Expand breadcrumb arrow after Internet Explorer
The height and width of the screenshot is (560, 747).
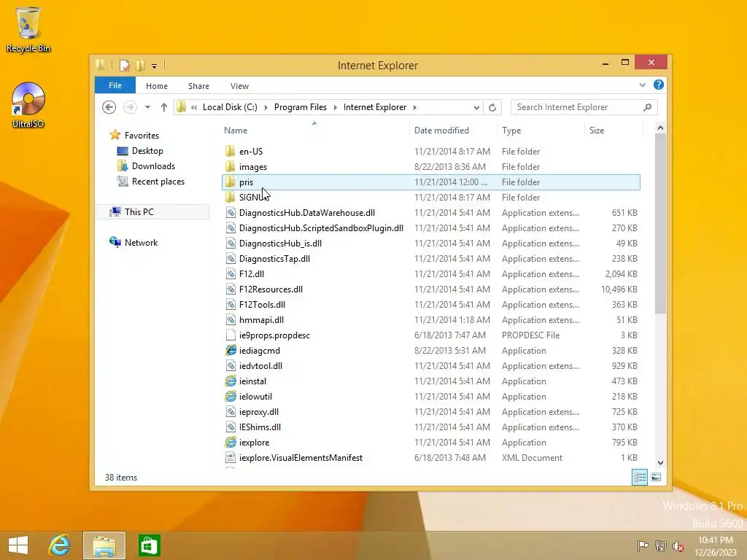click(415, 107)
